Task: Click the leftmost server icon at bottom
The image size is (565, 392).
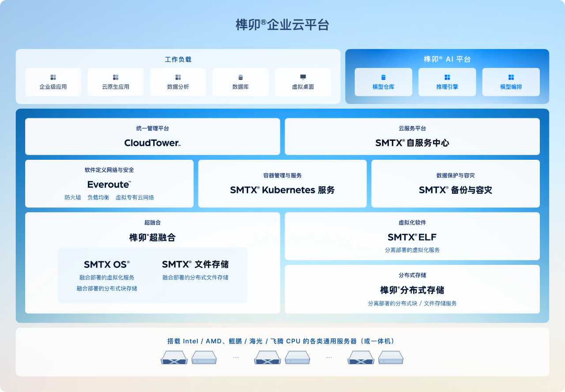Action: (174, 358)
